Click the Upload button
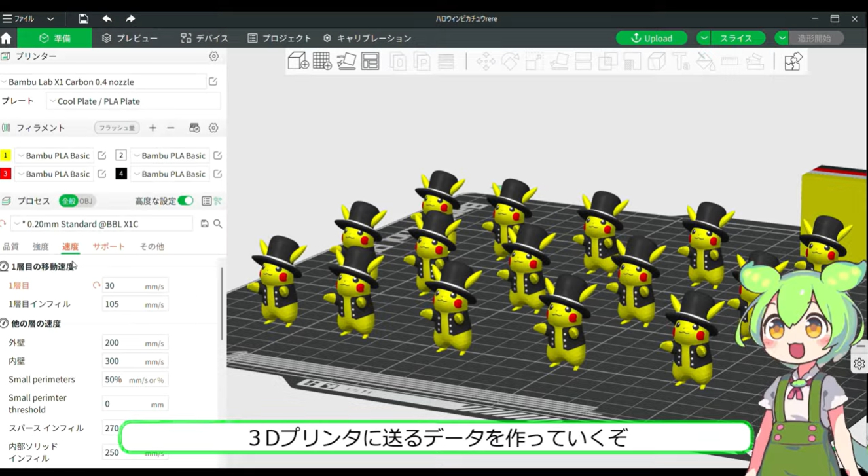Screen dimensions: 868x476 652,38
